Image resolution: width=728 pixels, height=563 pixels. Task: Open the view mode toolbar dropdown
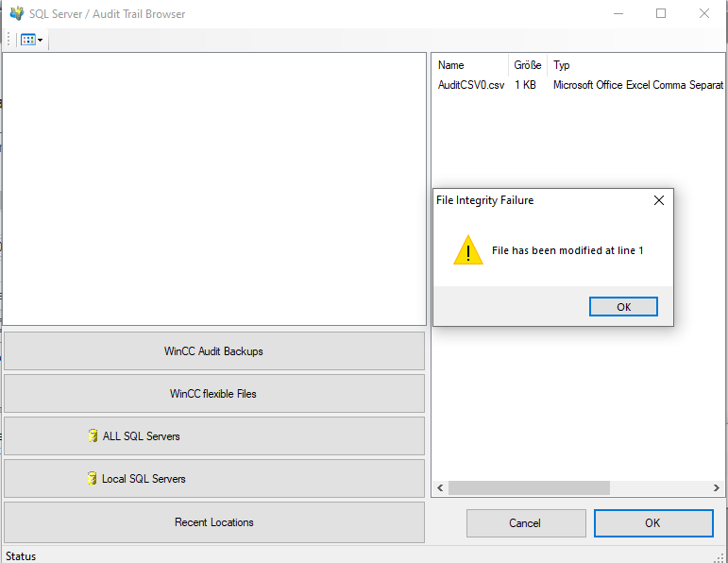coord(31,40)
